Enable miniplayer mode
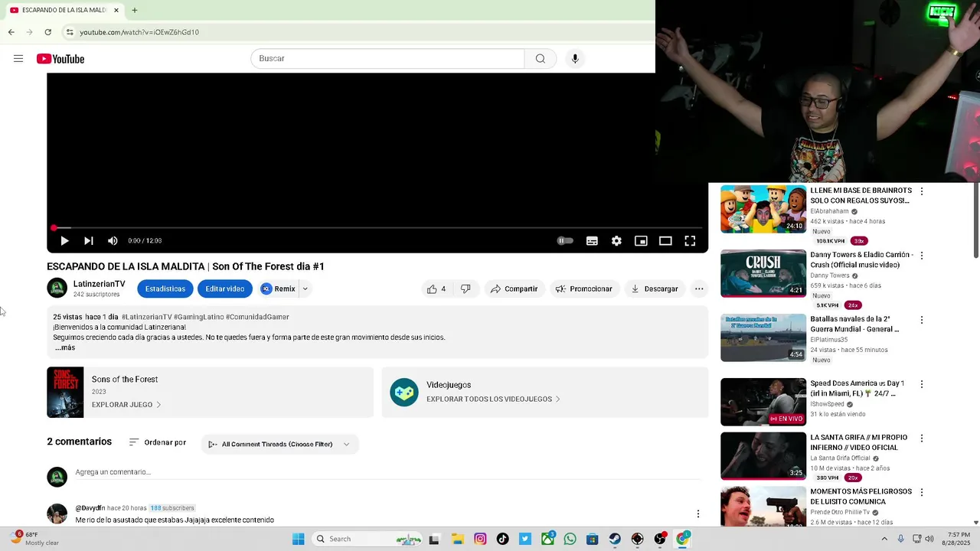This screenshot has width=980, height=551. 641,241
